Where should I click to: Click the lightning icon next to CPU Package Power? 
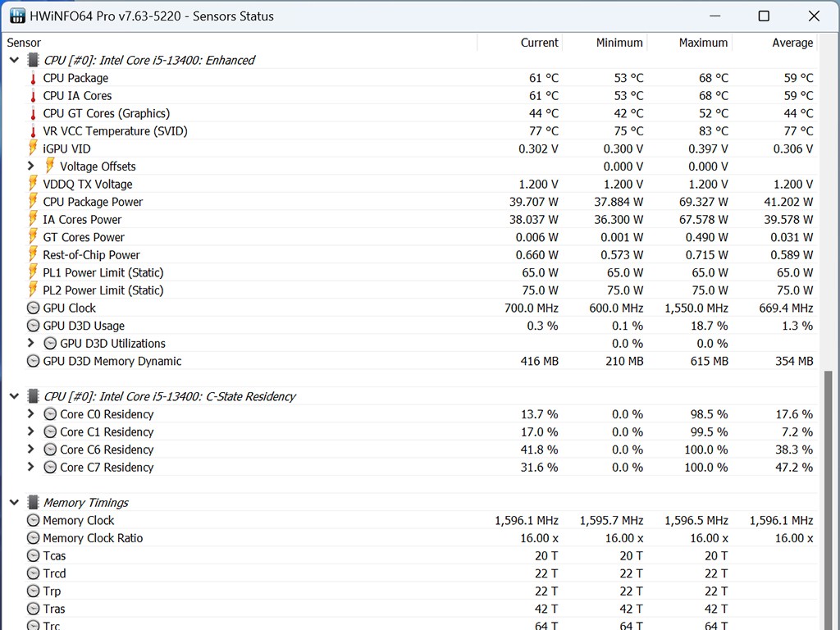(x=33, y=202)
